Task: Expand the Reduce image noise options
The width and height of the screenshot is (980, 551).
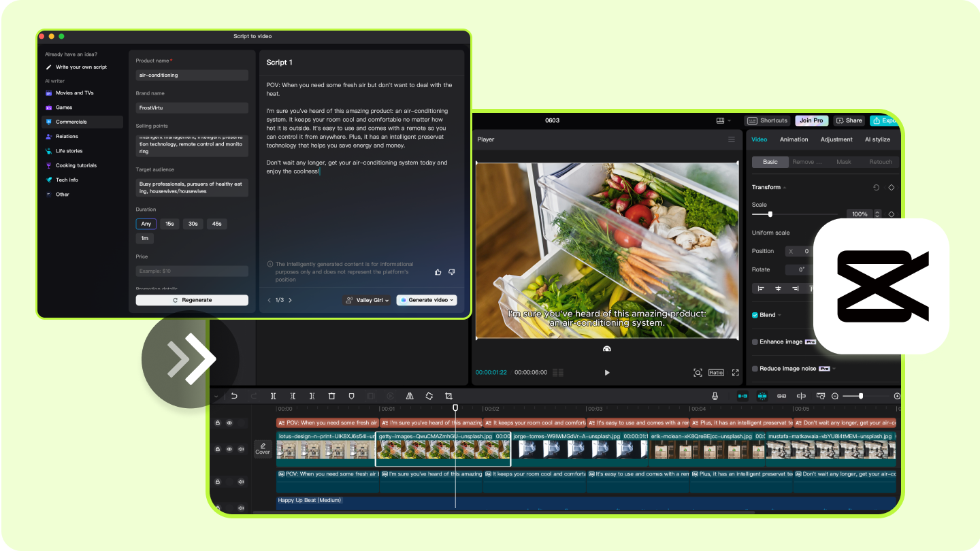Action: point(834,369)
